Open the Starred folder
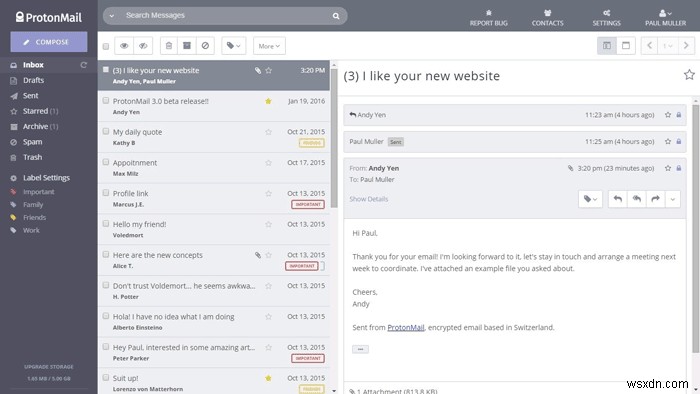The image size is (700, 394). (x=35, y=111)
